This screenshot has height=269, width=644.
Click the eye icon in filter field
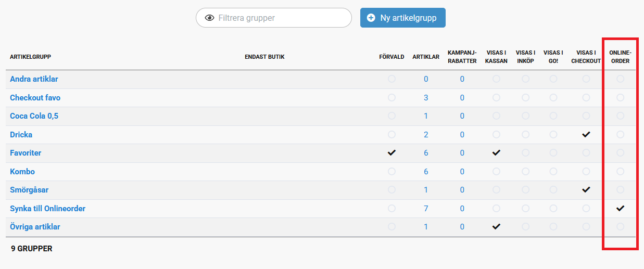click(210, 18)
